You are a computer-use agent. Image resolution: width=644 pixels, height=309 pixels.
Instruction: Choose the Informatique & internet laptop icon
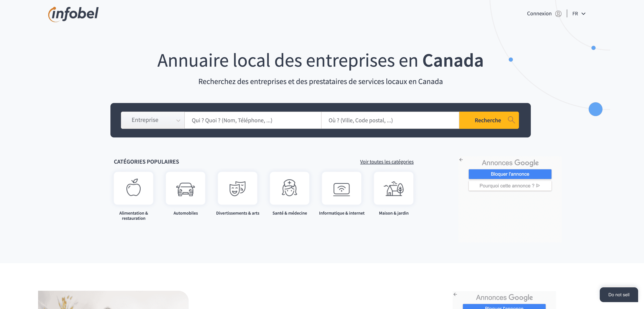[341, 188]
